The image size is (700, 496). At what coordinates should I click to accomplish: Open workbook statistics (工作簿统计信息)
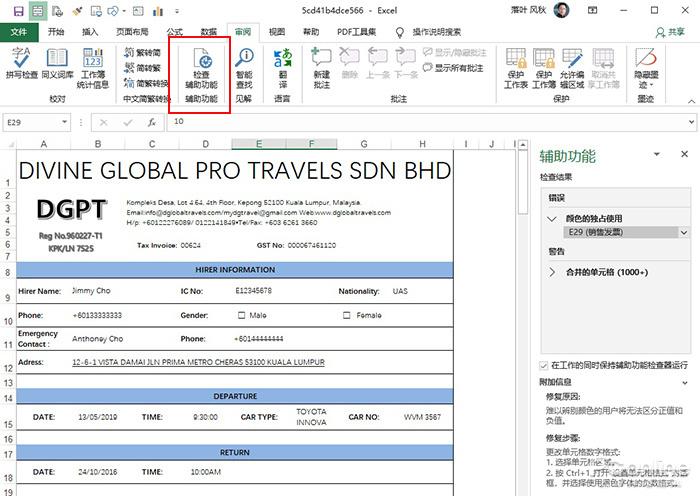click(93, 68)
